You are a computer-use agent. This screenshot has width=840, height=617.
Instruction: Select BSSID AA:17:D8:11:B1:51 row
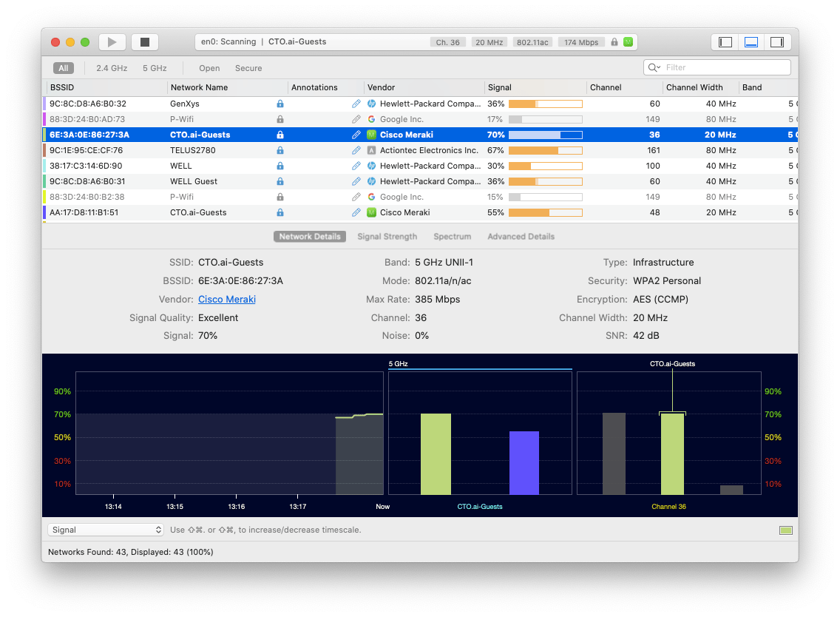420,212
